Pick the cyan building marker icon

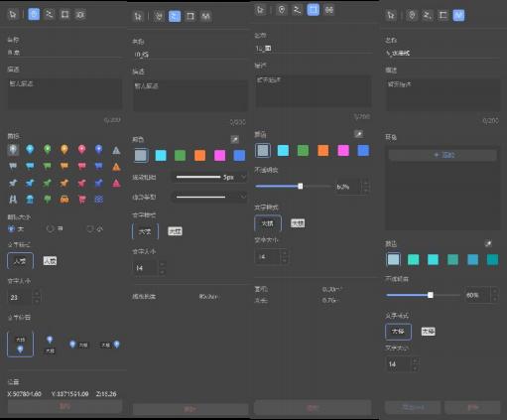[x=30, y=200]
